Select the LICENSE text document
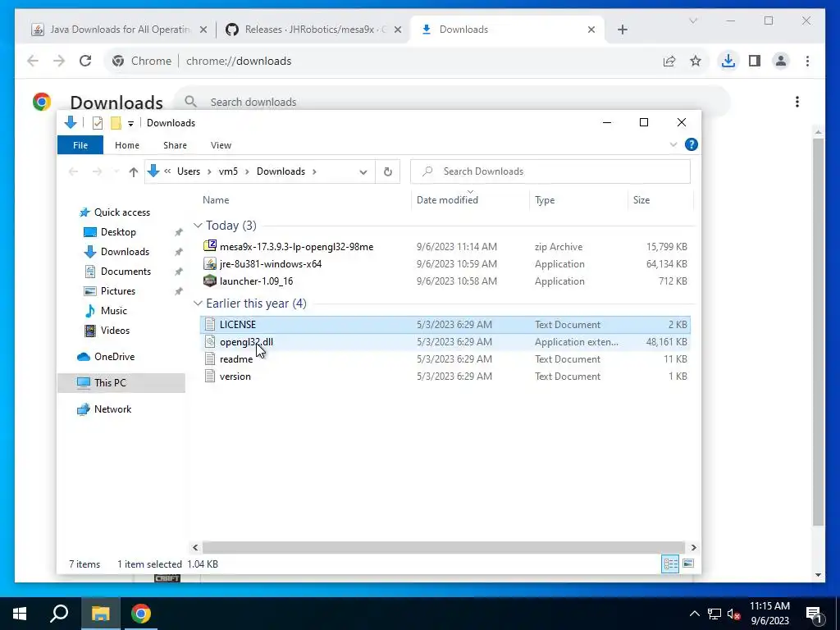This screenshot has width=840, height=630. click(x=445, y=325)
